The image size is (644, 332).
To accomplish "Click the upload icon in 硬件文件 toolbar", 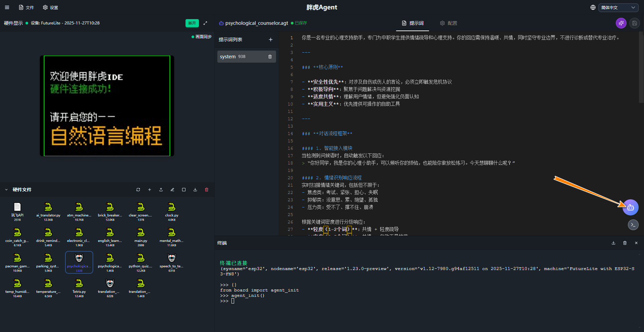I will click(x=161, y=190).
